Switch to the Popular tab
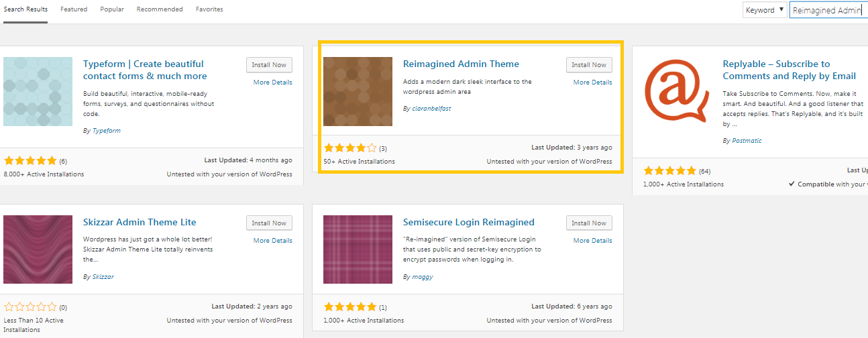Image resolution: width=868 pixels, height=338 pixels. 112,9
